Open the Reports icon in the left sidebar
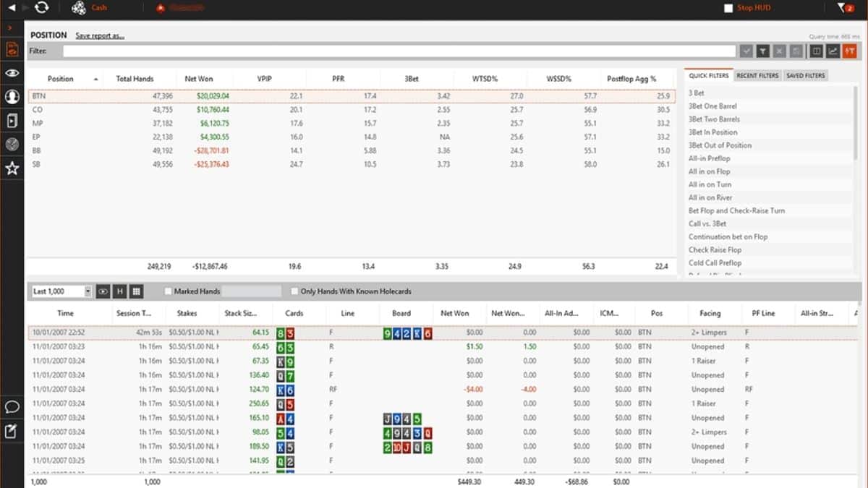The width and height of the screenshot is (868, 488). [10, 50]
